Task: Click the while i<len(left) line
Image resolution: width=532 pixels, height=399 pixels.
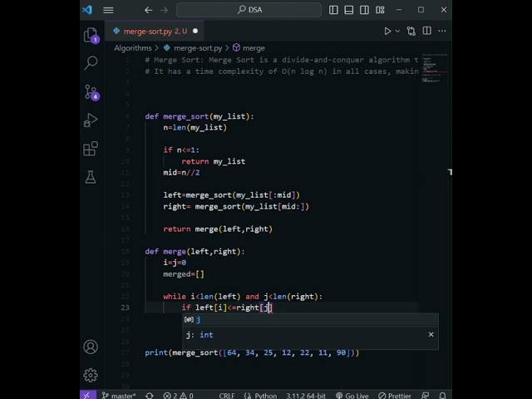Action: click(243, 297)
